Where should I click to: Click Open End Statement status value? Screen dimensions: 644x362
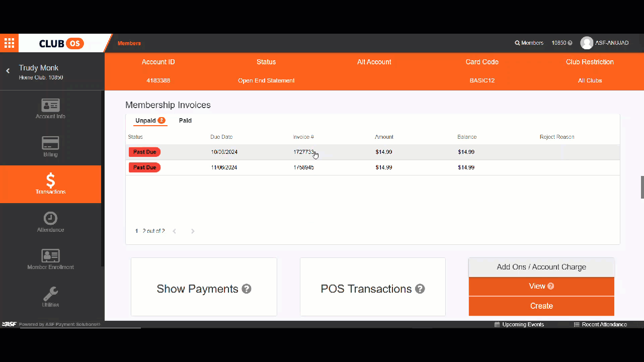point(266,80)
